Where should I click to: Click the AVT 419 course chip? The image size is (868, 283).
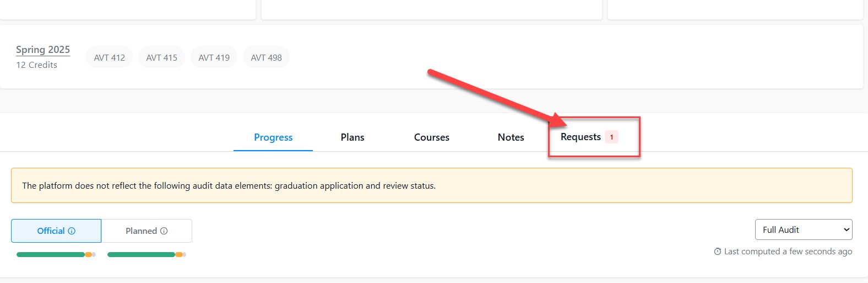click(214, 57)
